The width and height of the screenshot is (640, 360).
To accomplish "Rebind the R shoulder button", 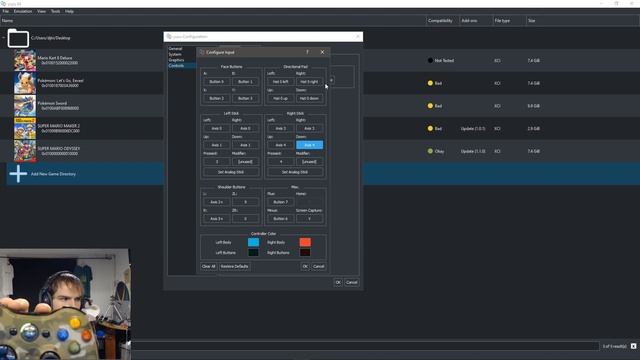I will pos(216,219).
